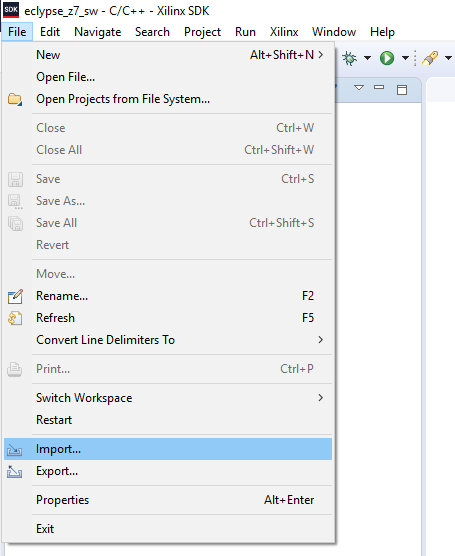This screenshot has width=455, height=556.
Task: Choose Restart in the File menu
Action: click(x=168, y=420)
